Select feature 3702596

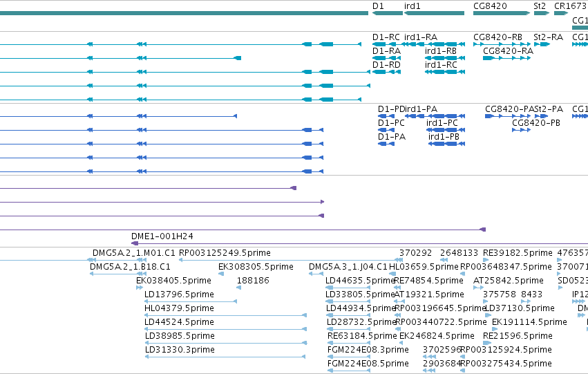[x=429, y=357]
